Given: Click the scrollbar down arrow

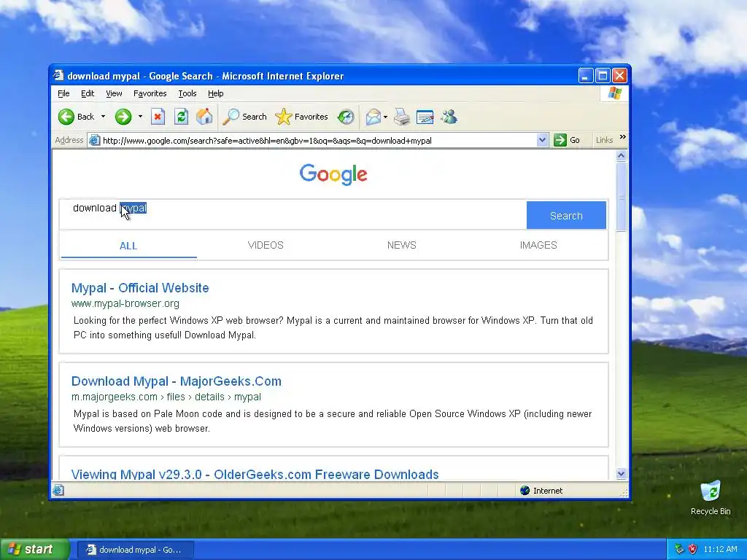Looking at the screenshot, I should (621, 473).
